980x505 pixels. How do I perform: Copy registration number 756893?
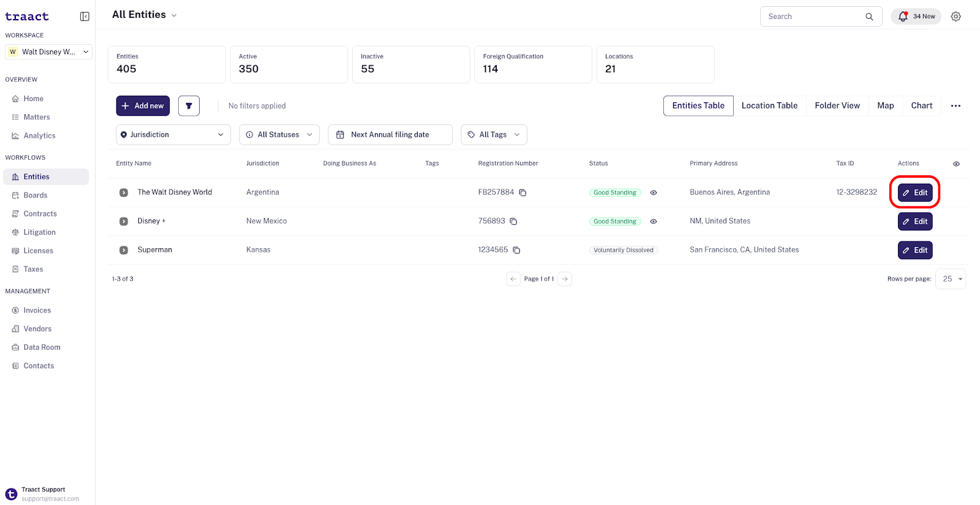pos(513,221)
